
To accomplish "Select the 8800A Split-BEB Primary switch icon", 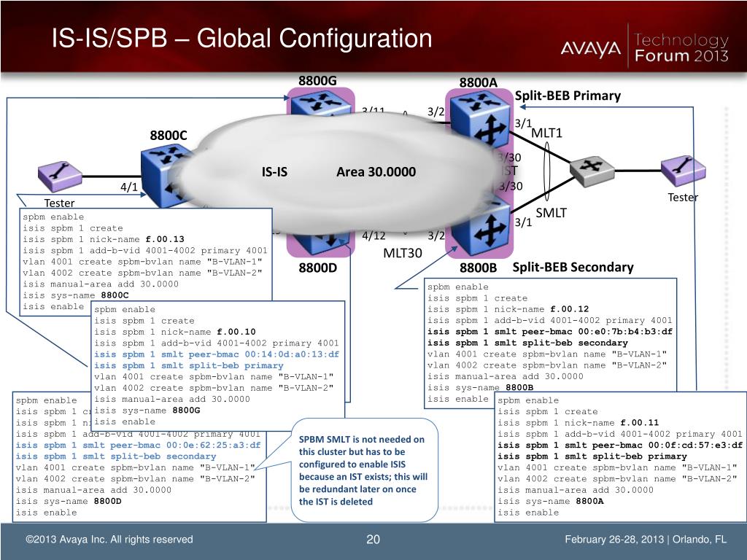I will (x=480, y=119).
